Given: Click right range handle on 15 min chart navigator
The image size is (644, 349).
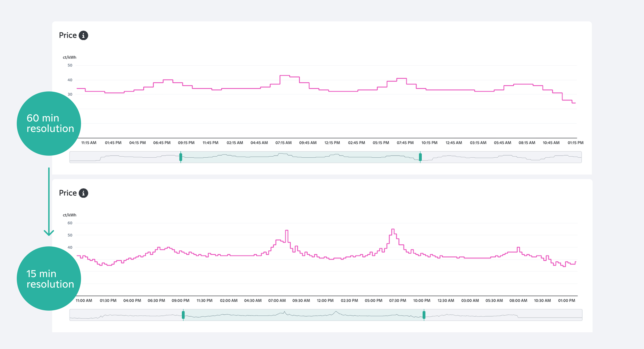Looking at the screenshot, I should [424, 315].
